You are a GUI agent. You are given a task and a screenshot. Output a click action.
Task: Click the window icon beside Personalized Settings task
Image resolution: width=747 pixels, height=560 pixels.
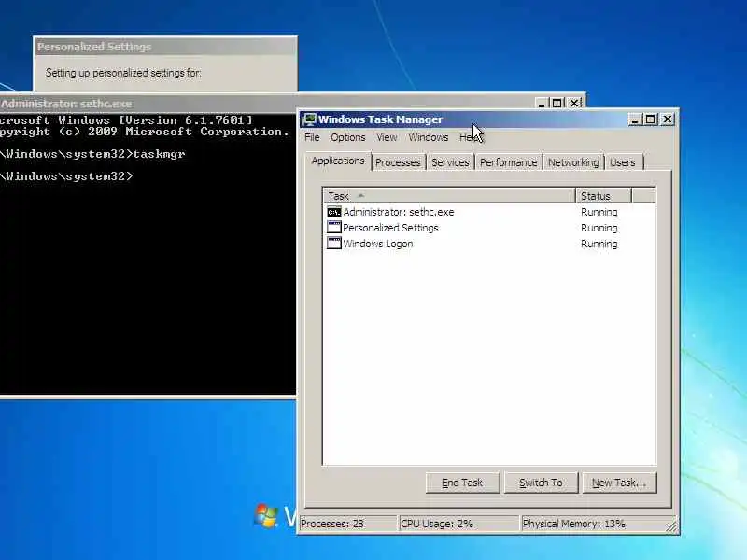[x=334, y=227]
